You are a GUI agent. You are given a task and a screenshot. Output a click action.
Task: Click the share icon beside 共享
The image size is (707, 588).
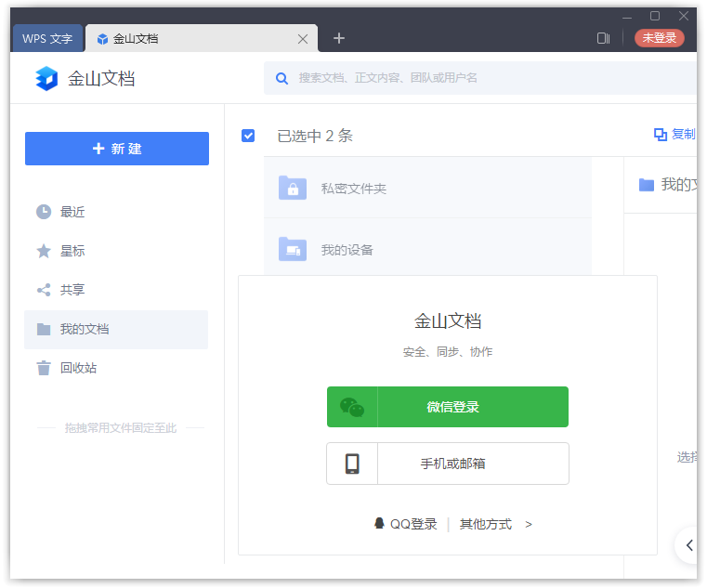point(44,290)
